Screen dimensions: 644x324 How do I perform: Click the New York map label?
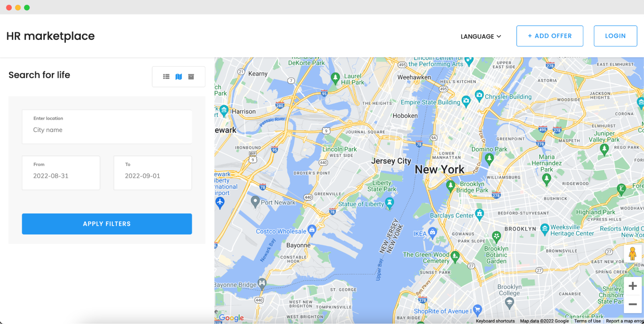click(x=439, y=169)
